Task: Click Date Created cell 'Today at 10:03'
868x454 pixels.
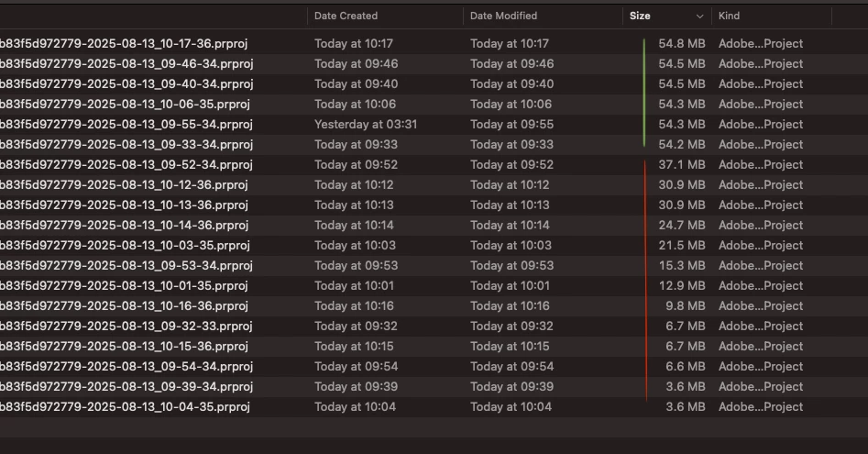Action: pos(355,245)
